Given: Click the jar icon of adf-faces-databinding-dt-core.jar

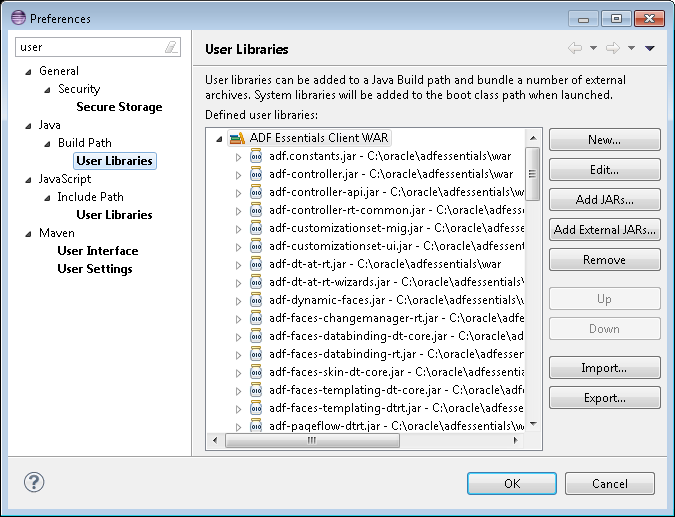Looking at the screenshot, I should pyautogui.click(x=256, y=337).
